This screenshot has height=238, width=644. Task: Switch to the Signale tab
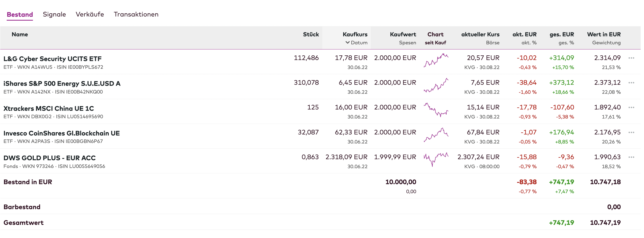pyautogui.click(x=54, y=14)
